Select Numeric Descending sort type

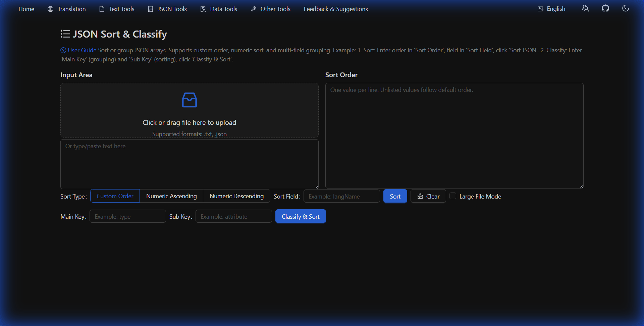point(236,196)
